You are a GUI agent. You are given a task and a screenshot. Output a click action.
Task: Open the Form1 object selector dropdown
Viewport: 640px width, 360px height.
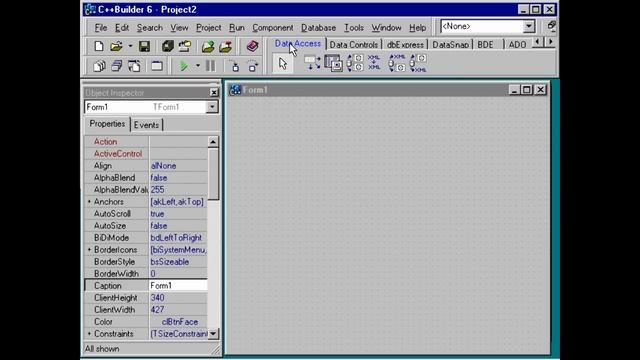coord(212,107)
